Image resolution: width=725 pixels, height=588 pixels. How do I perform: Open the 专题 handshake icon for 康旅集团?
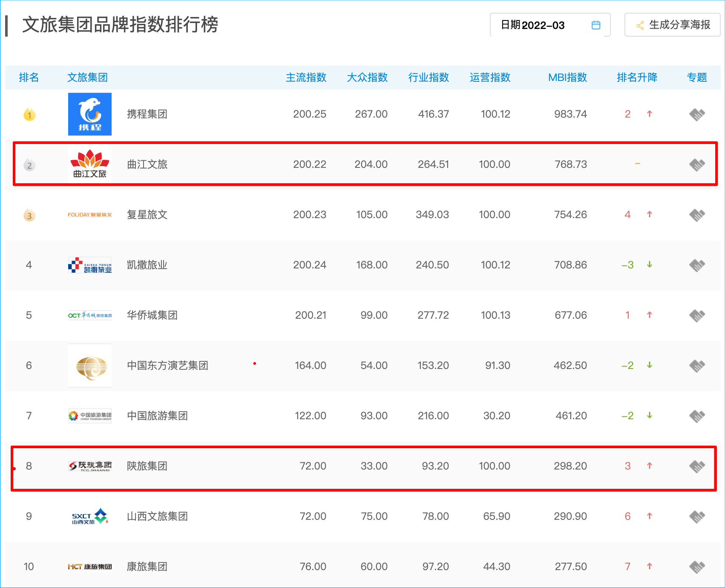point(697,567)
